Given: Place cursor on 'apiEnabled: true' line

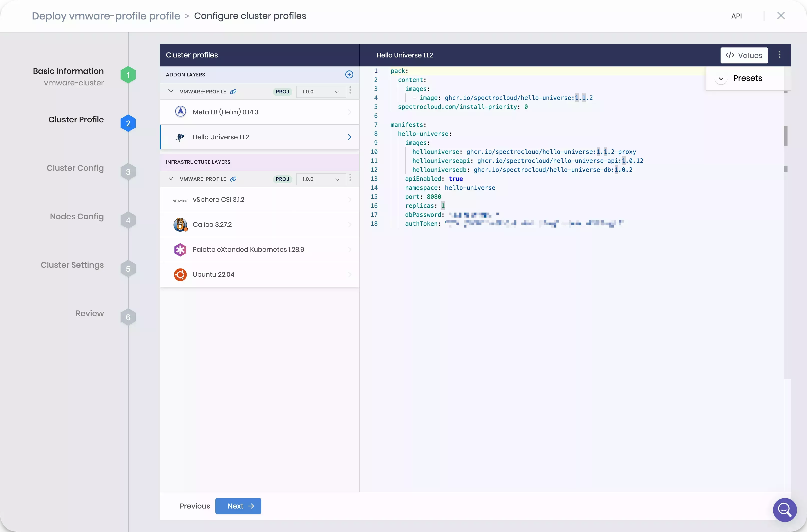Looking at the screenshot, I should [x=434, y=179].
